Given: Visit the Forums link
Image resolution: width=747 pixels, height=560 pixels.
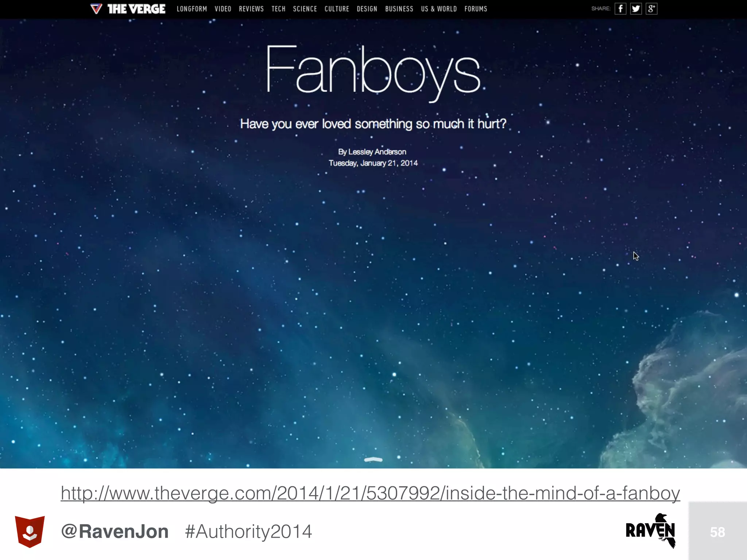Looking at the screenshot, I should [x=476, y=9].
